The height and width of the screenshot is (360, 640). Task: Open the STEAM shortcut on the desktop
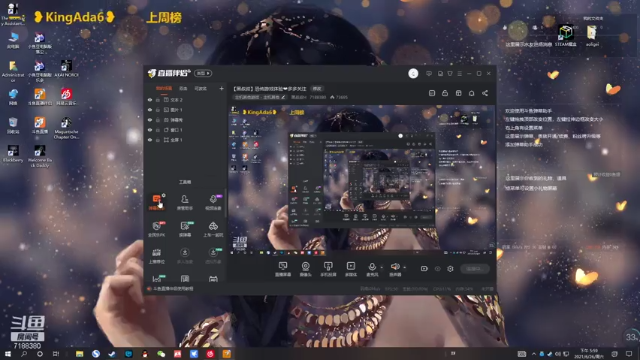pyautogui.click(x=566, y=36)
